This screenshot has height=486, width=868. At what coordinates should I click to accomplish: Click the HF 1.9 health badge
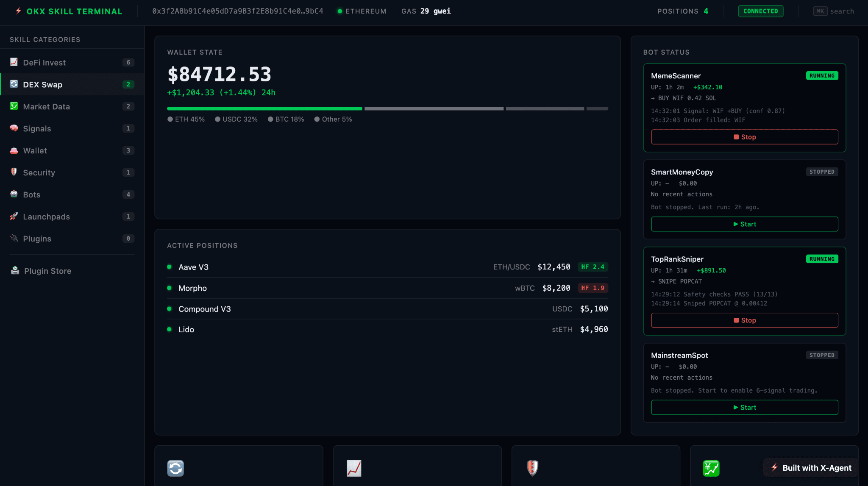593,288
